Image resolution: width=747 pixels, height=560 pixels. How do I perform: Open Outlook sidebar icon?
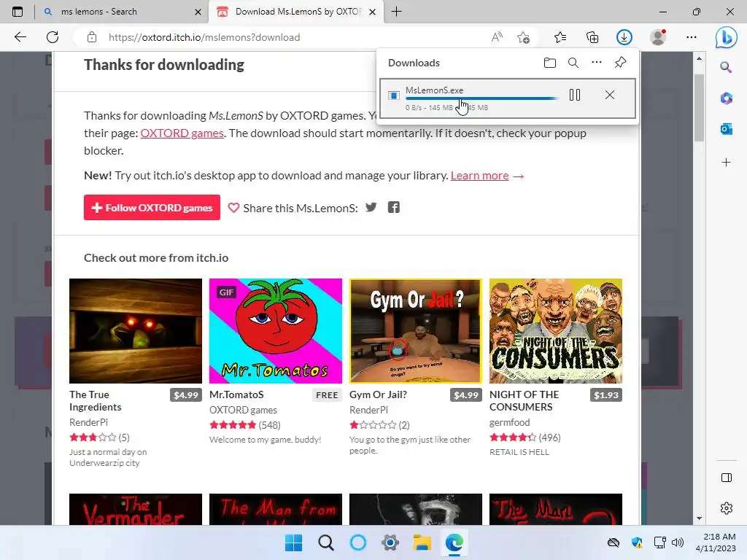[726, 129]
